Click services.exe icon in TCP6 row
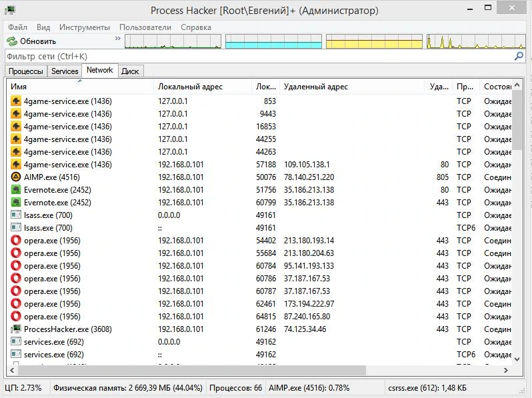532x398 pixels. pos(16,355)
